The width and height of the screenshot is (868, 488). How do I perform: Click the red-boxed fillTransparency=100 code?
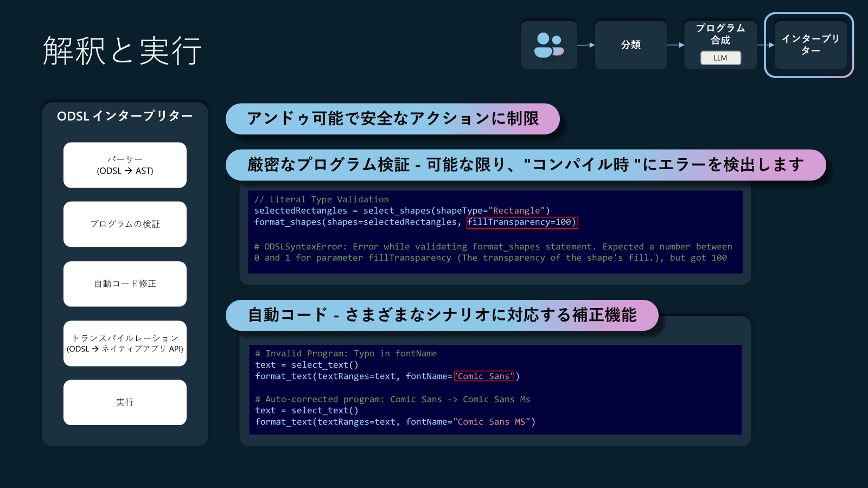522,222
